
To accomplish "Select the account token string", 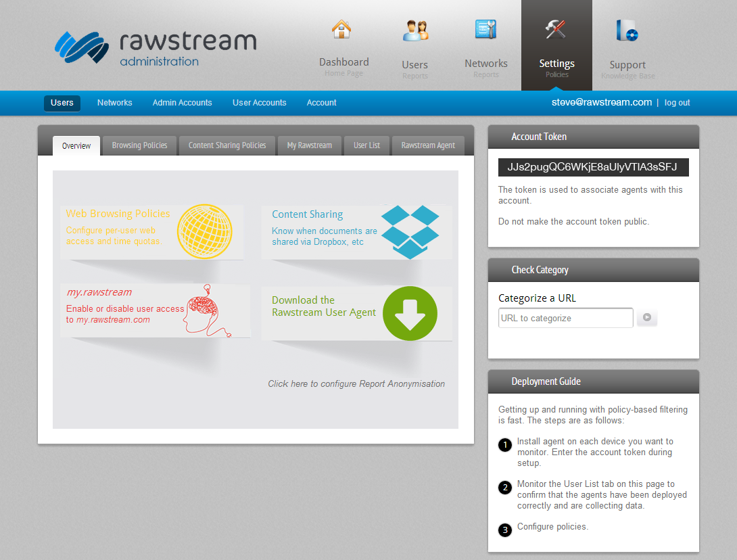I will 593,167.
